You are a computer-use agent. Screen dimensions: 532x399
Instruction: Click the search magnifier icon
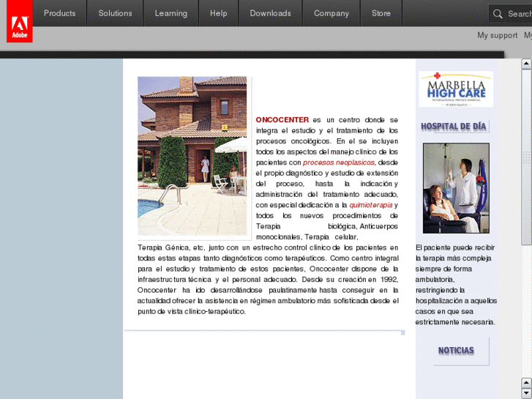[498, 14]
